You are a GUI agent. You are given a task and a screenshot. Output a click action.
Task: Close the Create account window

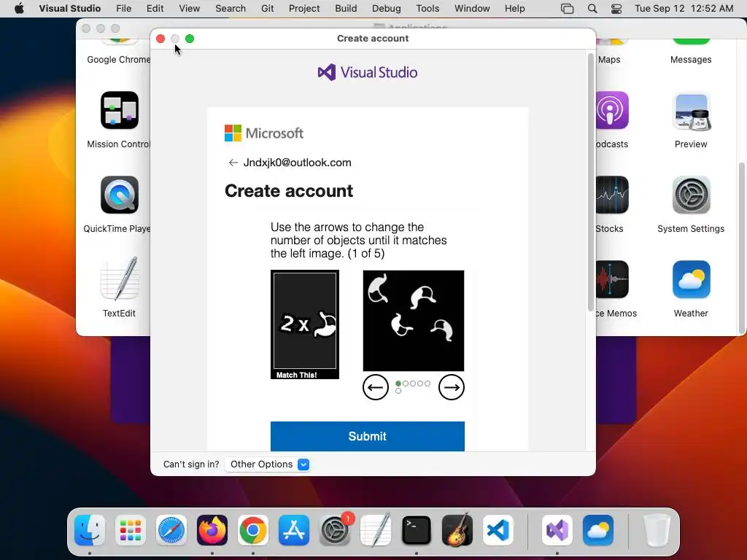click(160, 39)
